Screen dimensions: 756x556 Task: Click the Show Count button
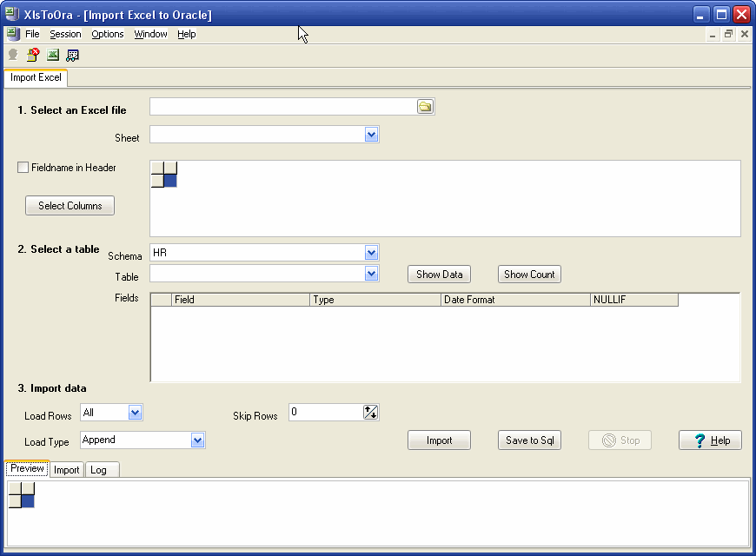pyautogui.click(x=529, y=275)
